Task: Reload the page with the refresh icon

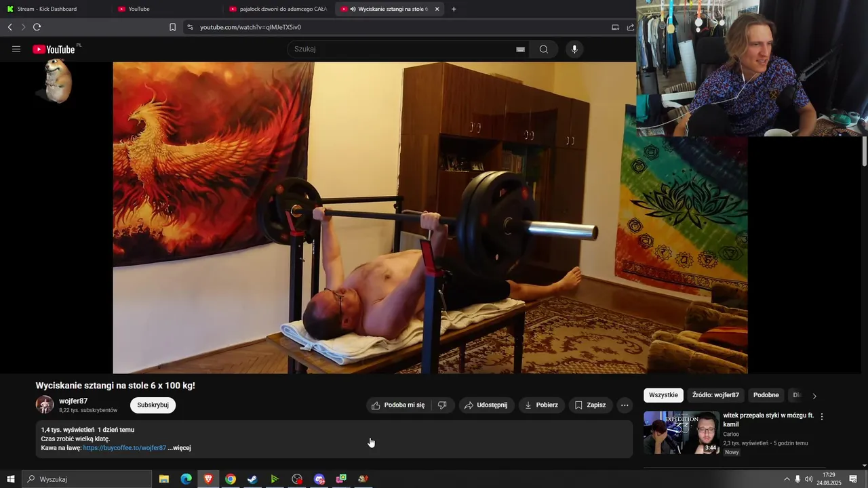Action: (x=37, y=27)
